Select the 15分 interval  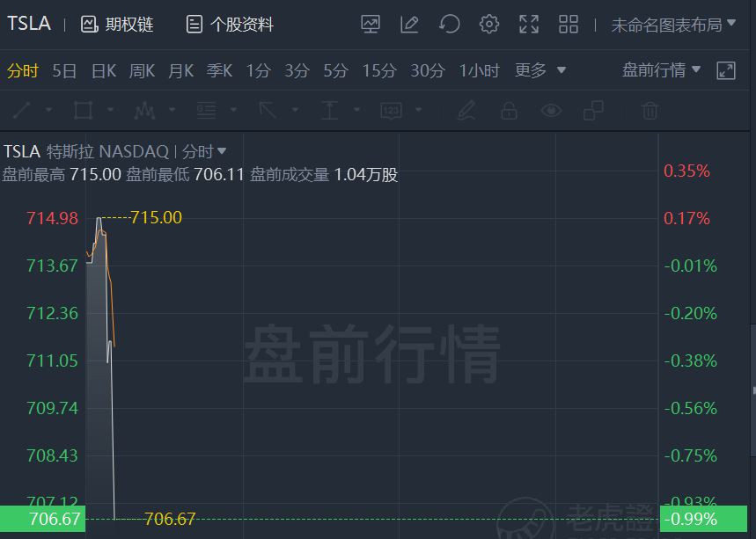379,71
